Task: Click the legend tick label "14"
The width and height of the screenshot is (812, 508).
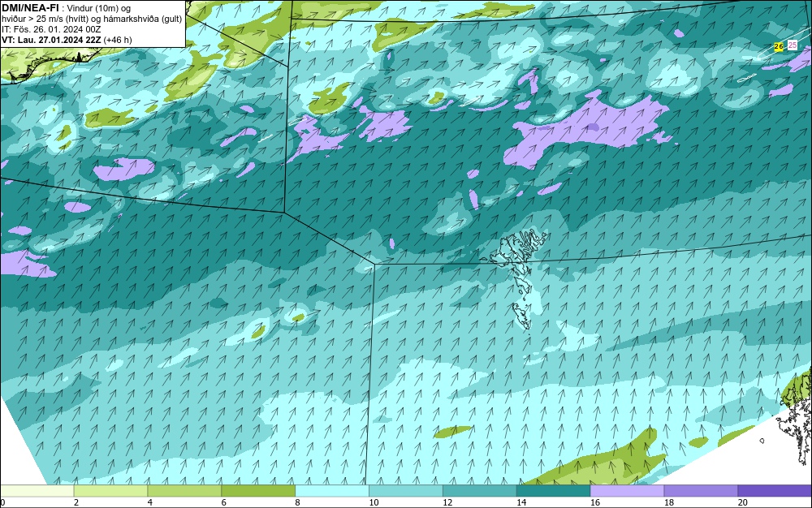Action: click(521, 502)
